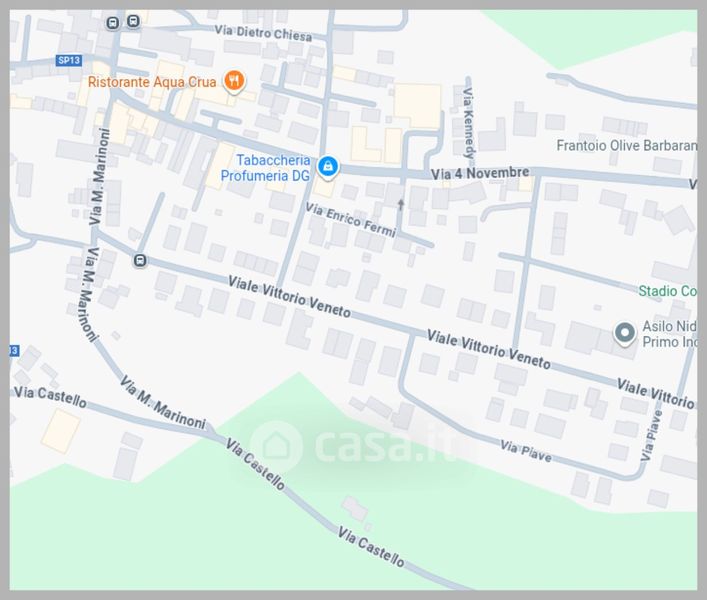The width and height of the screenshot is (707, 600).
Task: Click the Via Enrico Fermi street label
Action: click(351, 220)
